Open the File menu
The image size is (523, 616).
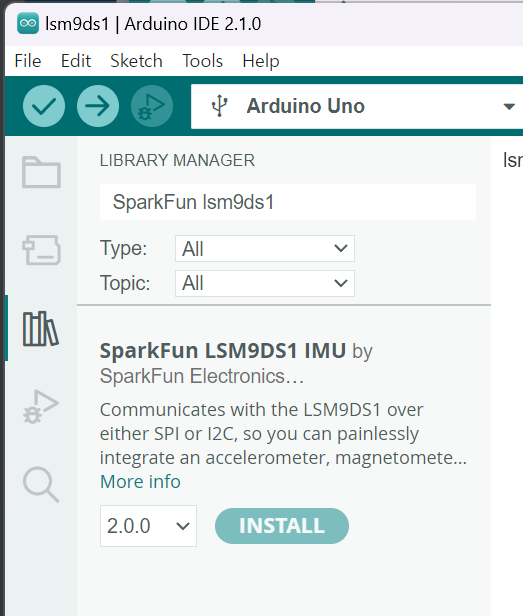[x=28, y=61]
